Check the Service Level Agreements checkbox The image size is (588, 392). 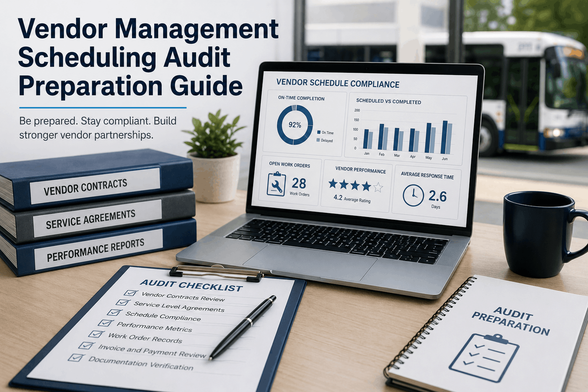tap(123, 302)
